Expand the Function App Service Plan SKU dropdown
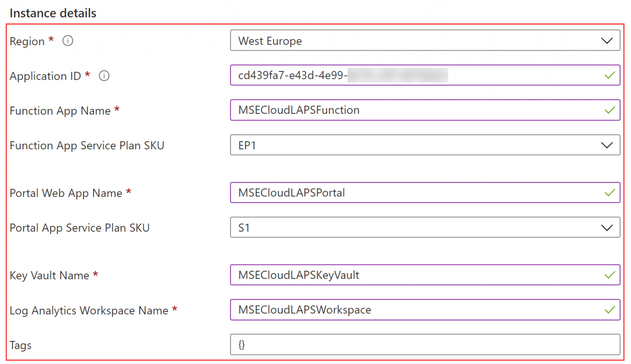The image size is (631, 364). point(607,145)
